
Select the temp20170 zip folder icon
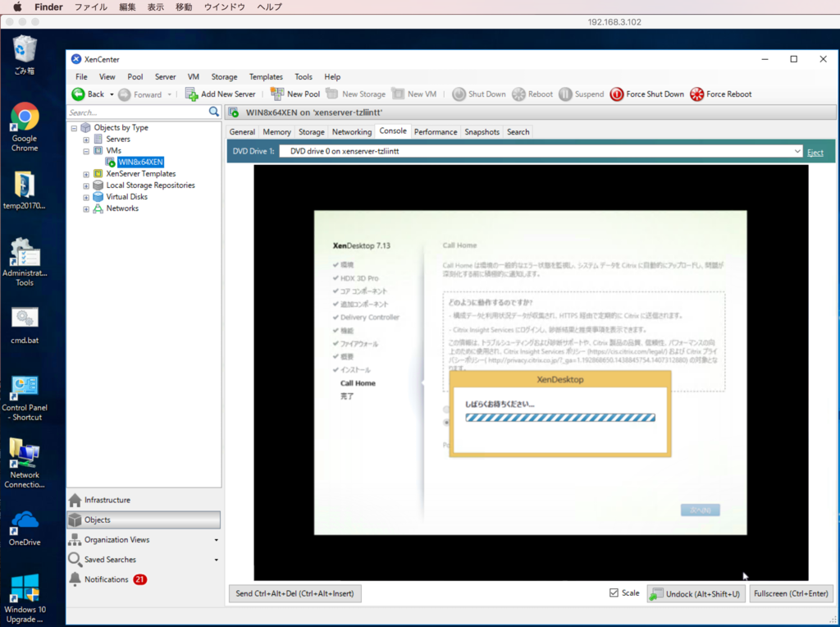coord(25,190)
